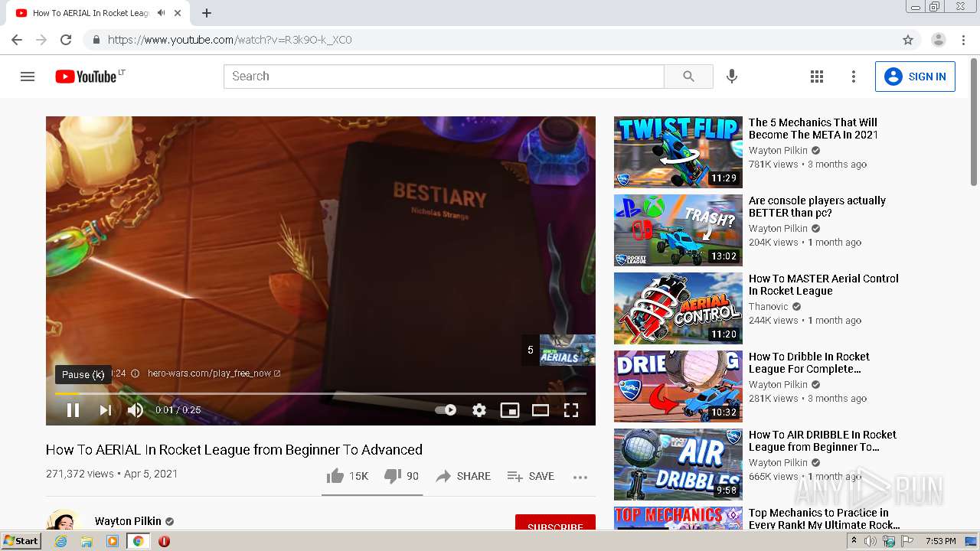Click SHARE below the video

click(x=463, y=476)
